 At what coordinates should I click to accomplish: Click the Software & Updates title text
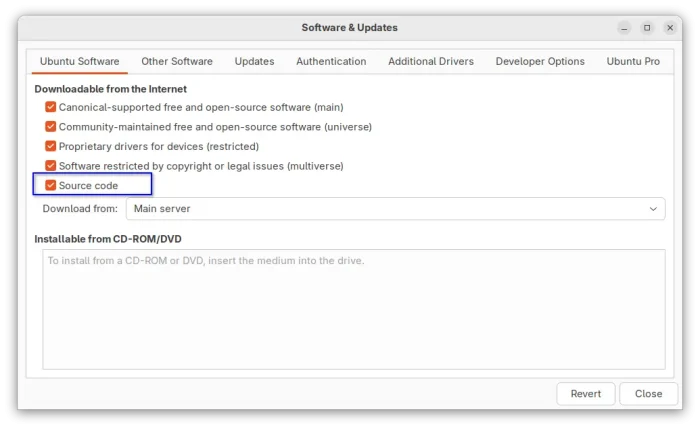point(350,28)
